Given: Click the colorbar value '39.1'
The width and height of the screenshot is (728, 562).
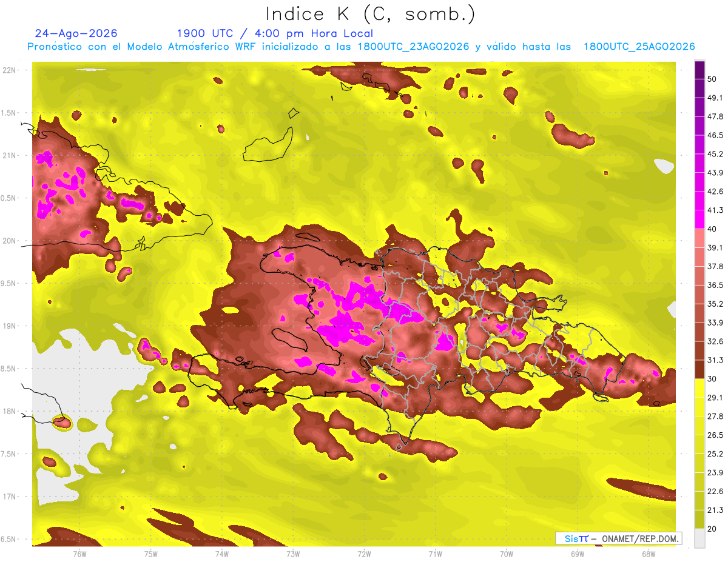Looking at the screenshot, I should [715, 248].
